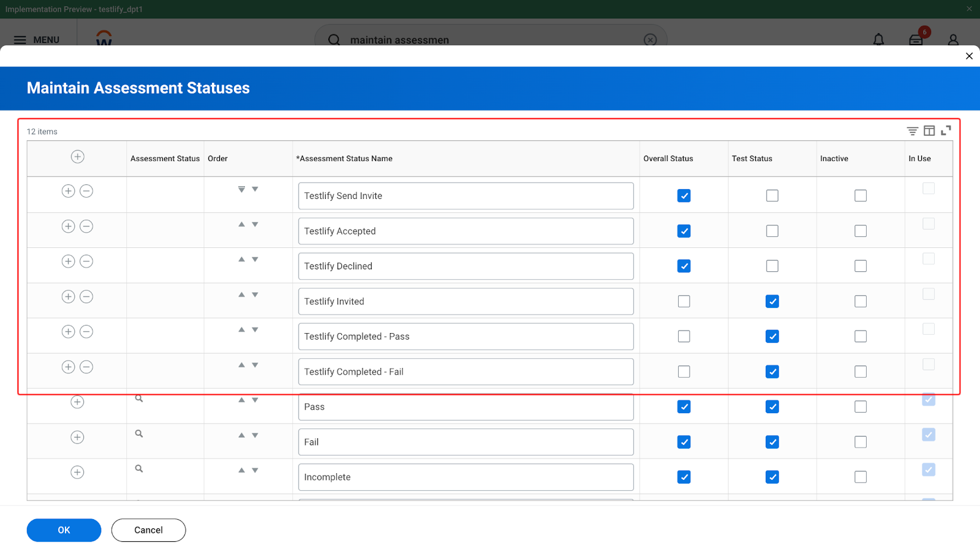Remove the Testlify Accepted row
Image resolution: width=980 pixels, height=554 pixels.
pyautogui.click(x=86, y=226)
